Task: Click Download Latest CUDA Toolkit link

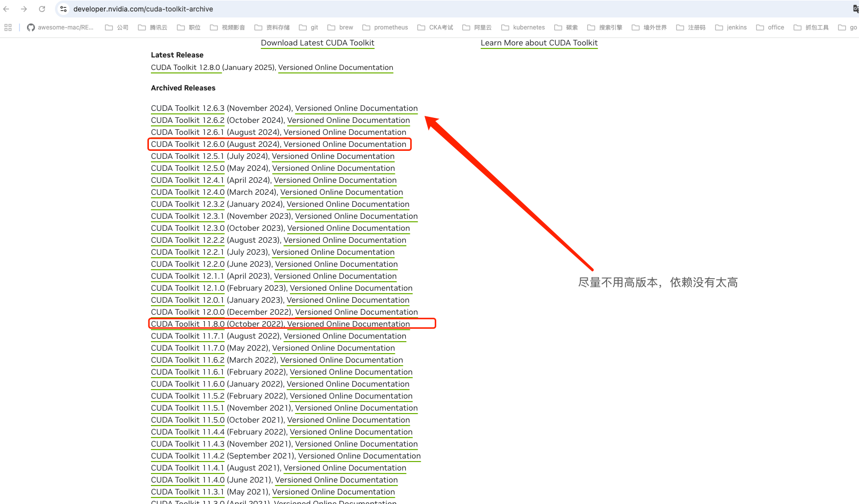Action: pos(317,43)
